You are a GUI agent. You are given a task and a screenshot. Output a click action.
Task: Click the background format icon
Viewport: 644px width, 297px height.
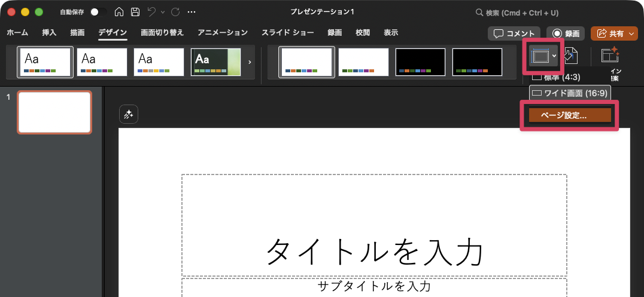[x=572, y=56]
